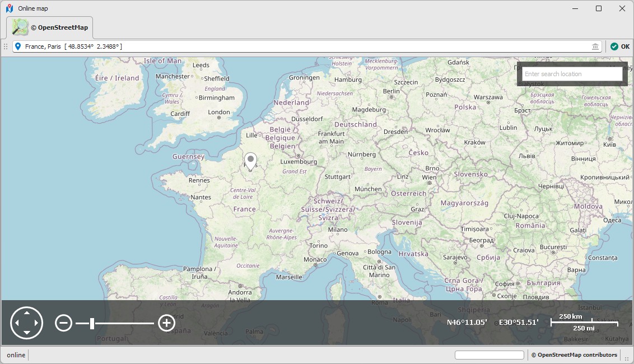This screenshot has height=364, width=634.
Task: Click the E30°51.51' longitude readout
Action: click(x=519, y=323)
